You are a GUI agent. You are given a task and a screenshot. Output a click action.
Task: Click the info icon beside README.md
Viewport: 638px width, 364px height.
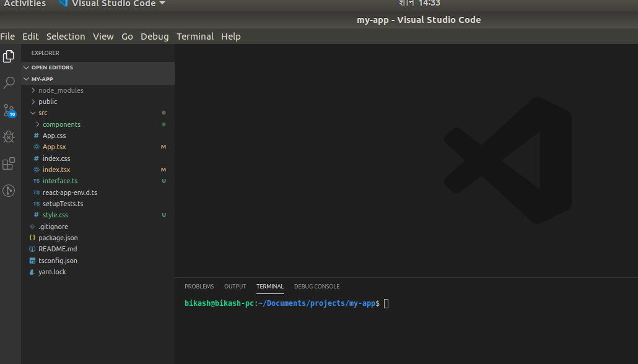(32, 249)
